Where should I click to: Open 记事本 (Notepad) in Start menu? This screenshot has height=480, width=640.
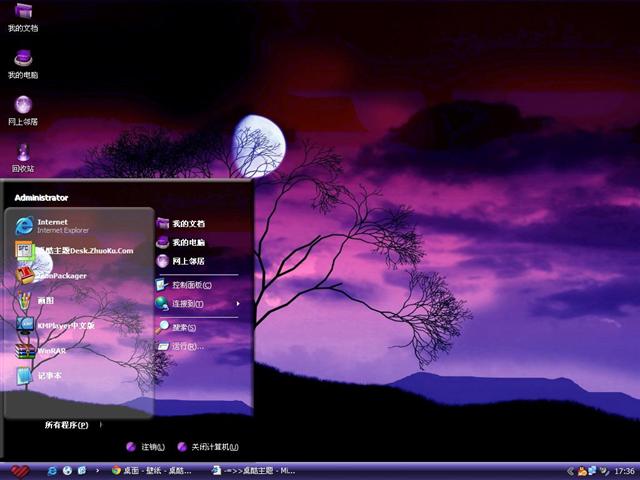click(50, 376)
